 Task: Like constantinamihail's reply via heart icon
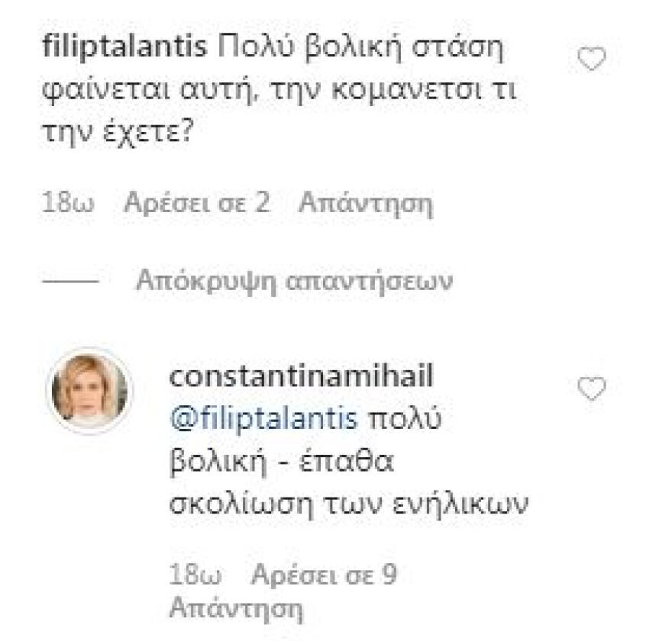590,389
